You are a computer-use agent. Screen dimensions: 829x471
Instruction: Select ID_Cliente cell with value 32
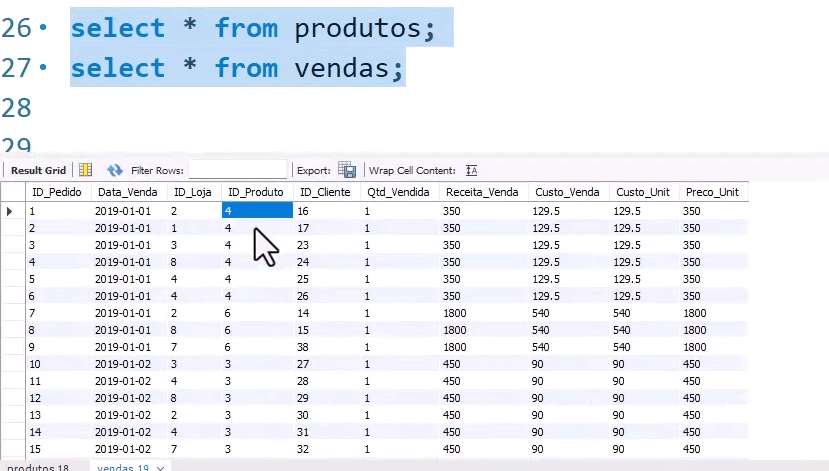pyautogui.click(x=326, y=449)
